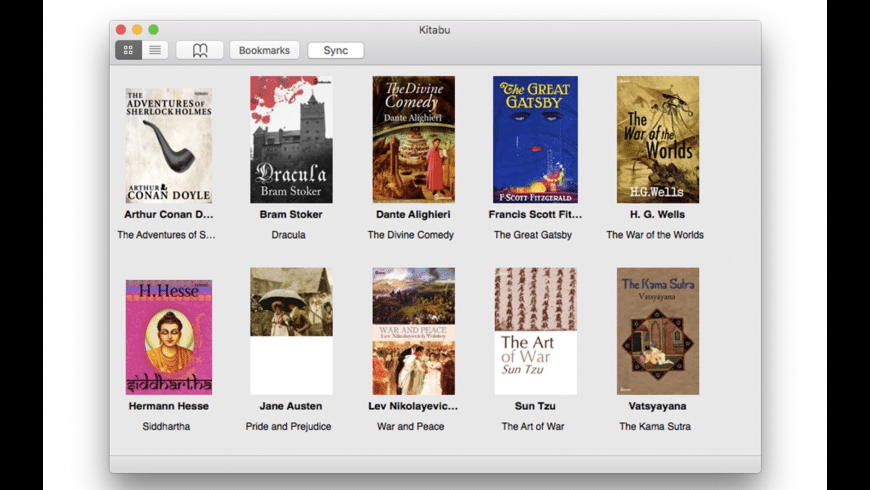The width and height of the screenshot is (870, 490).
Task: Maximize the Kitabu window with green button
Action: pyautogui.click(x=154, y=29)
